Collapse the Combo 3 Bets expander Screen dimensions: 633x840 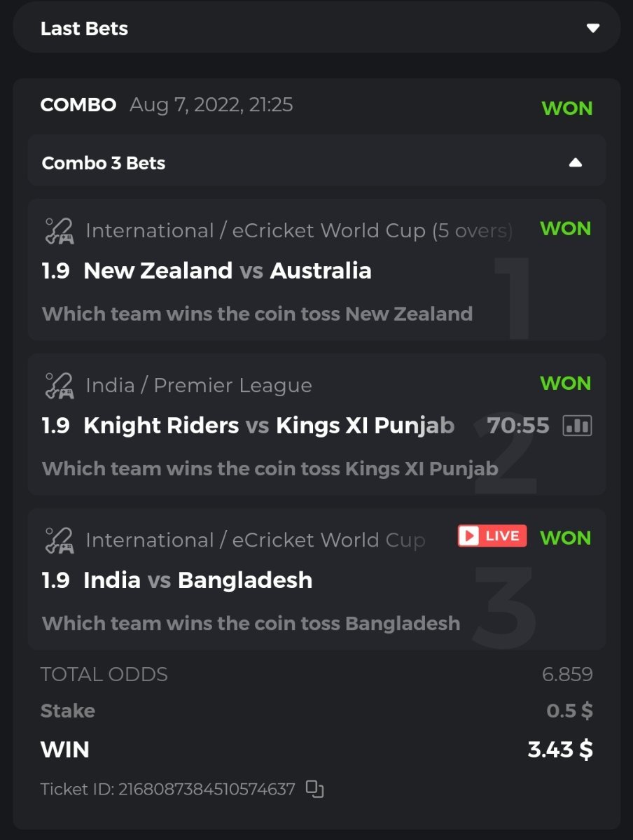575,163
